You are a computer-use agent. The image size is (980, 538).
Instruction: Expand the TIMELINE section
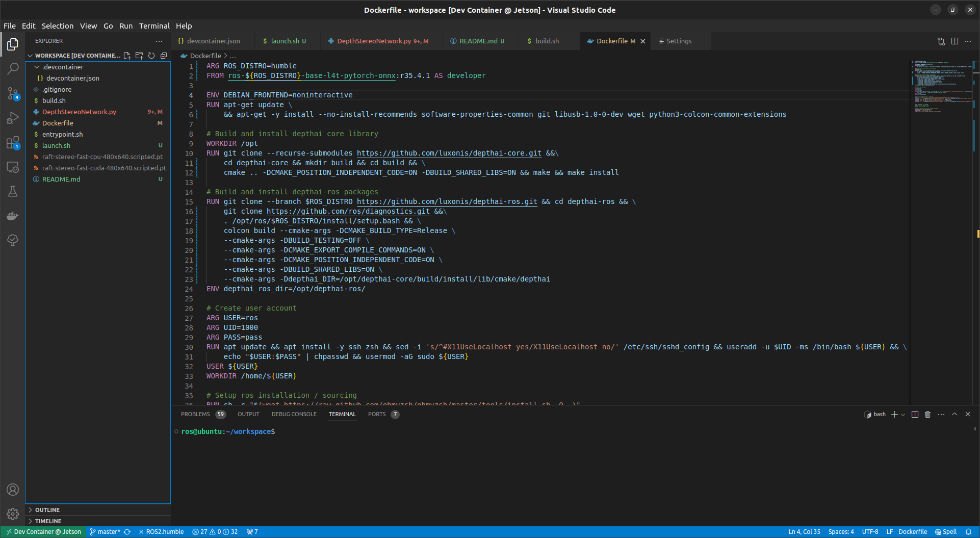[98, 521]
